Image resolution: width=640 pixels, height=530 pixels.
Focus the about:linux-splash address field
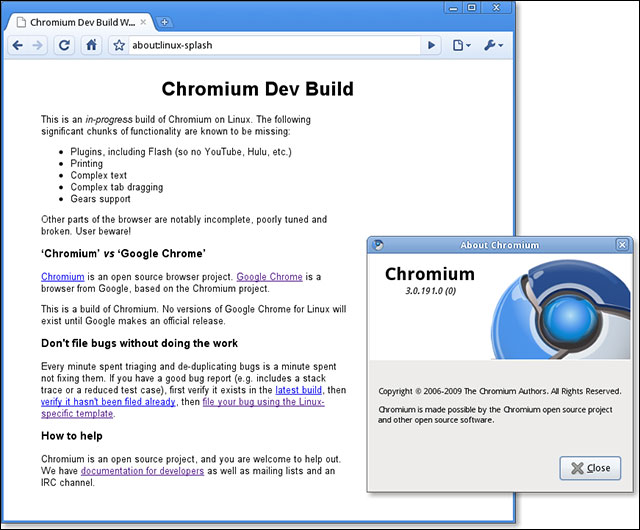coord(274,45)
